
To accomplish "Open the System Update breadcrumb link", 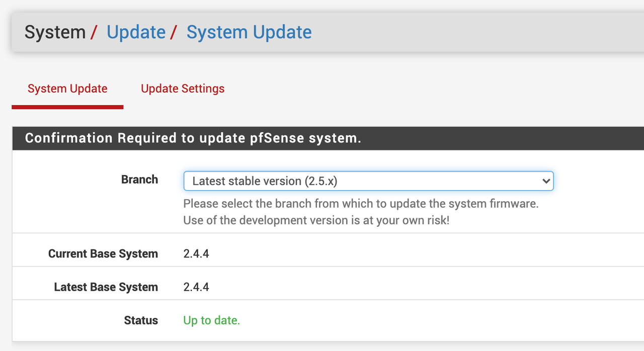I will click(249, 32).
